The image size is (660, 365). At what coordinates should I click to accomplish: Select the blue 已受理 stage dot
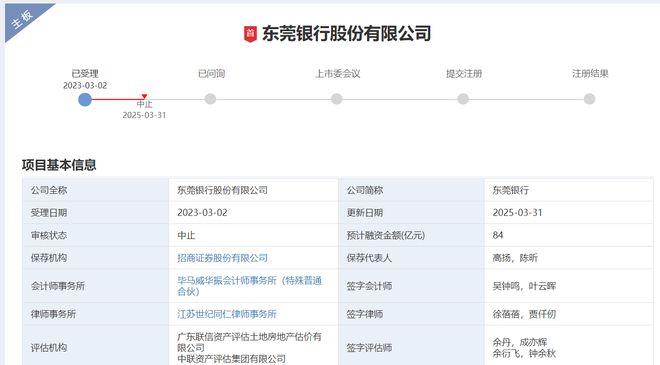tap(85, 99)
